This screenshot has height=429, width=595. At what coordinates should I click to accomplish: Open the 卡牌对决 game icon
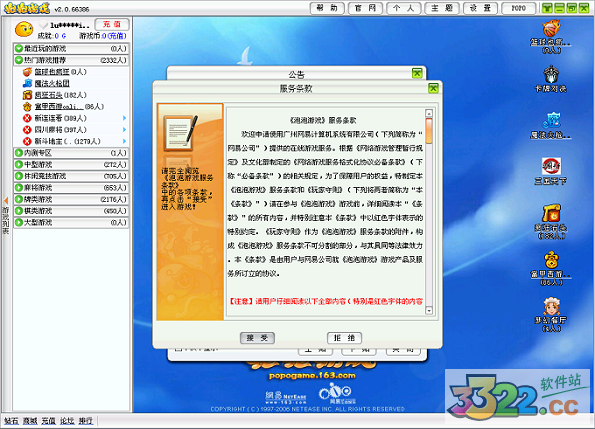(x=551, y=74)
